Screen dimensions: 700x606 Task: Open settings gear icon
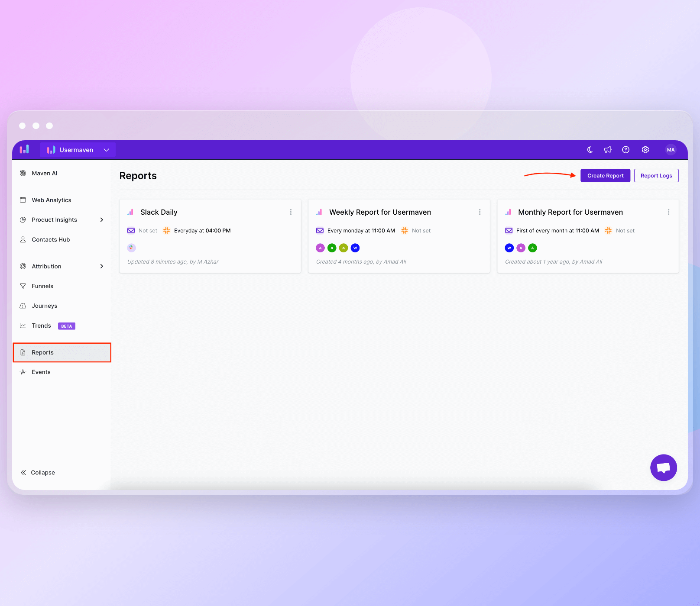click(645, 150)
